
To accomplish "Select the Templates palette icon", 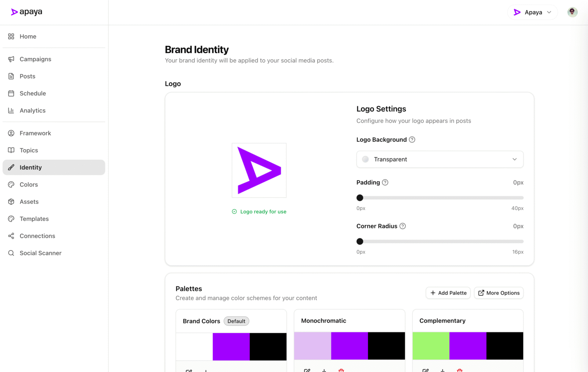I will (11, 219).
